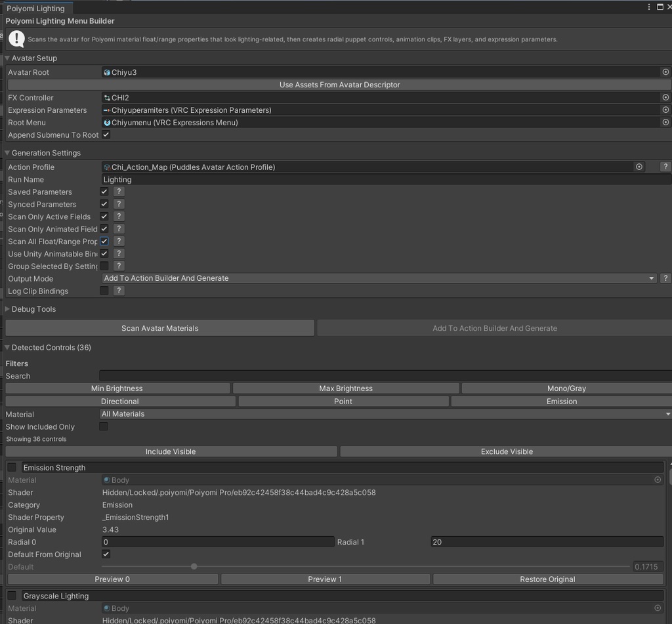This screenshot has height=624, width=672.
Task: Toggle Saved Parameters checkbox
Action: [x=104, y=192]
